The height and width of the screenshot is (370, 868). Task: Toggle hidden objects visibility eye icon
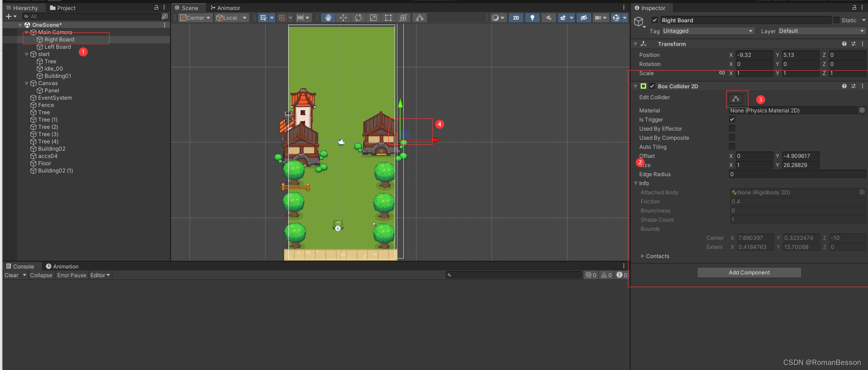click(584, 18)
